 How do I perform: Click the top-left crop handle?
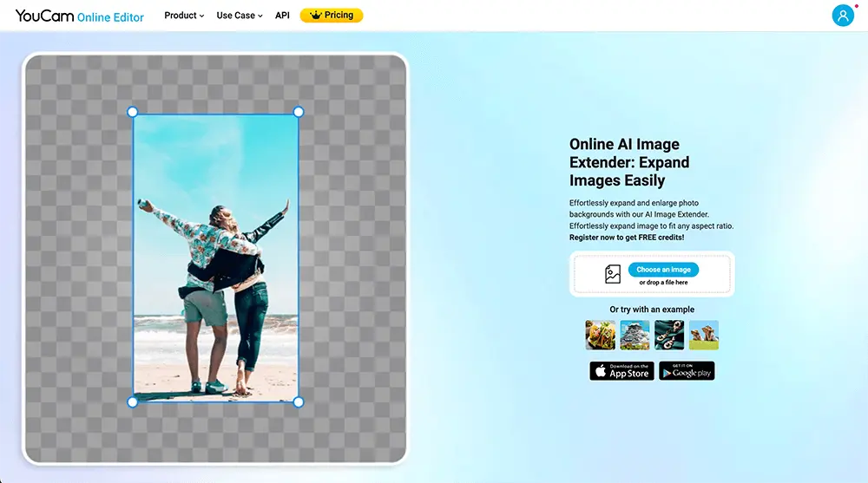[132, 113]
